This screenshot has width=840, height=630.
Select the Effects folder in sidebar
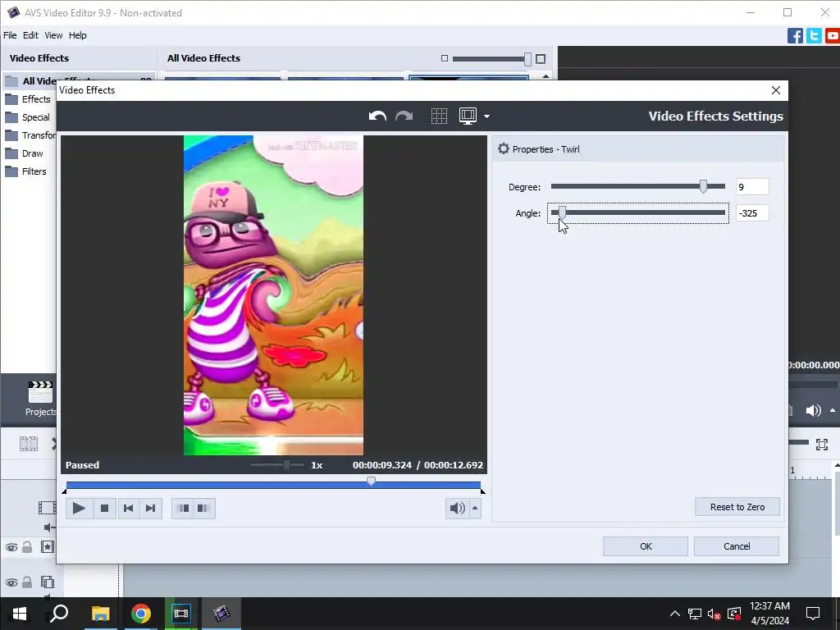pos(29,99)
